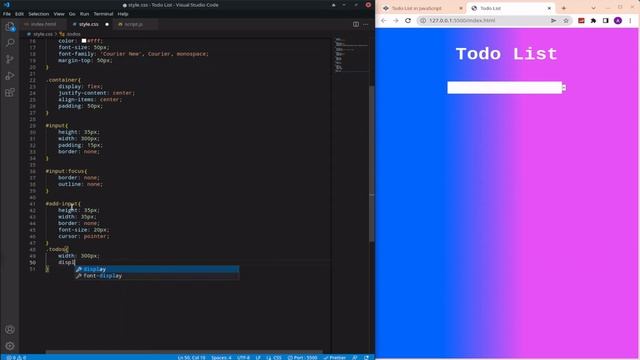The width and height of the screenshot is (640, 360).
Task: Open the Accounts menu in the activity bar
Action: point(10,329)
